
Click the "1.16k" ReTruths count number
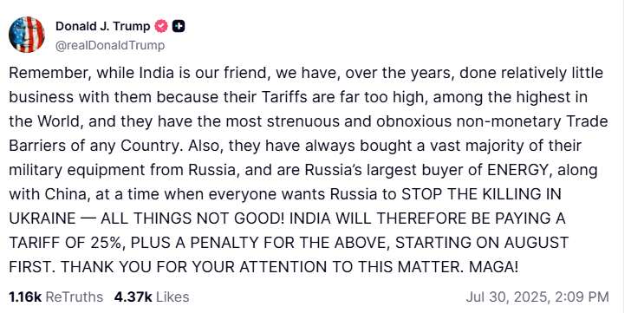click(x=25, y=297)
